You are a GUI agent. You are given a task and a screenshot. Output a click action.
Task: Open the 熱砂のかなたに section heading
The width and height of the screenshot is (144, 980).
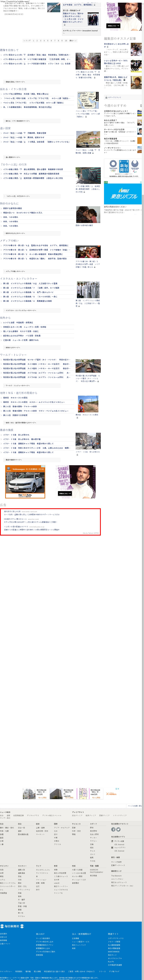9,203
